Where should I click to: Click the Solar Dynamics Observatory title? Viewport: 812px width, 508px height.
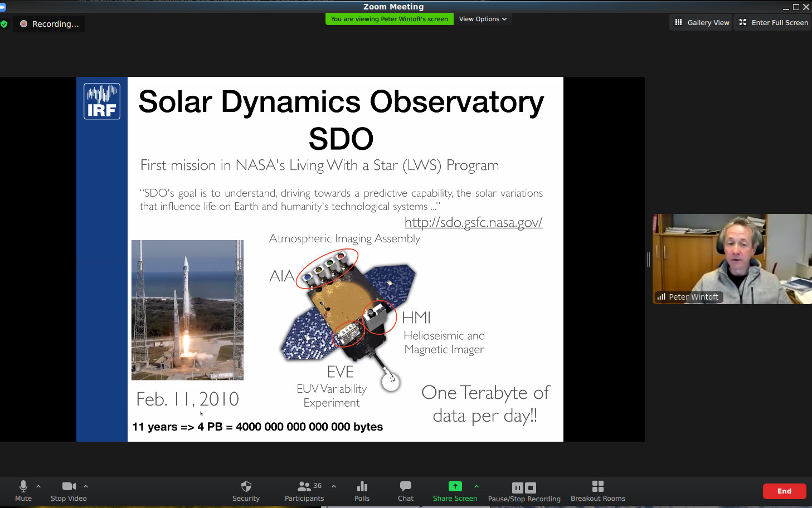pos(341,120)
